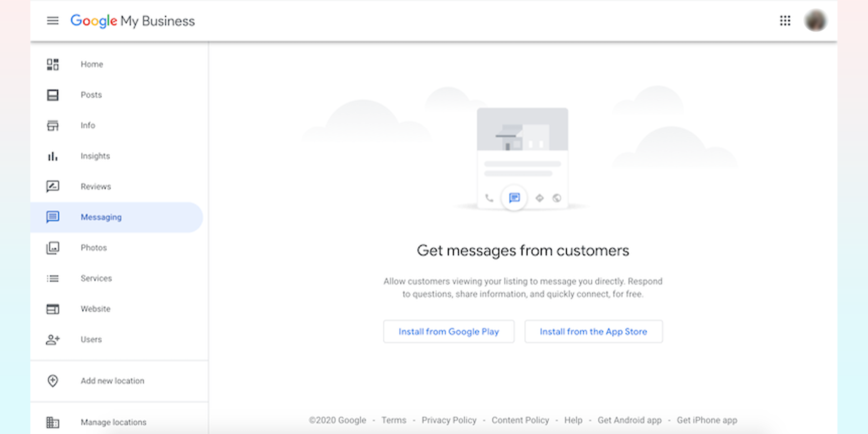Install from Google Play
The width and height of the screenshot is (868, 434).
[448, 331]
